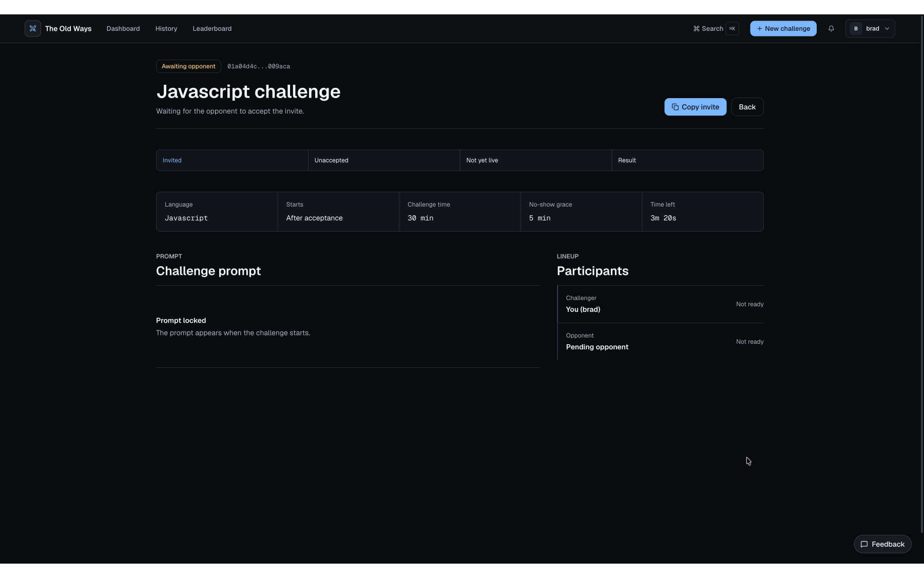924x578 pixels.
Task: Open Search from the top bar
Action: pyautogui.click(x=716, y=29)
